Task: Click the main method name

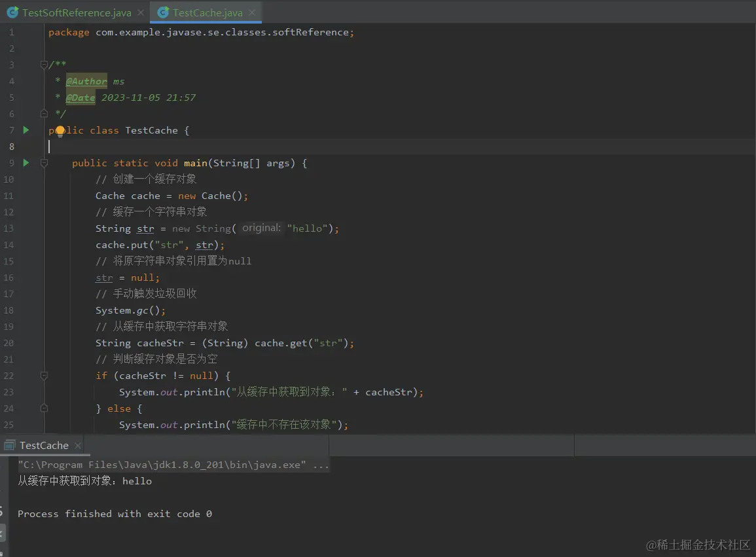Action: [195, 163]
